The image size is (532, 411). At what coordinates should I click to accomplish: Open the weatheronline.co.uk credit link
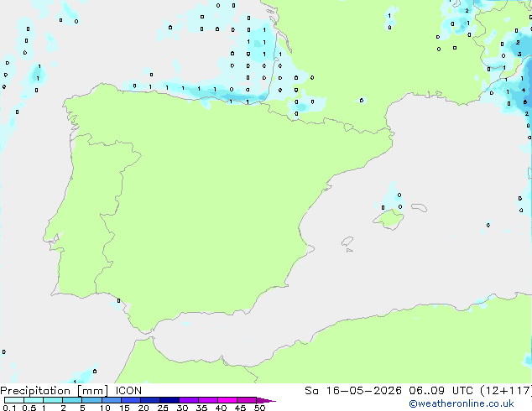[462, 403]
